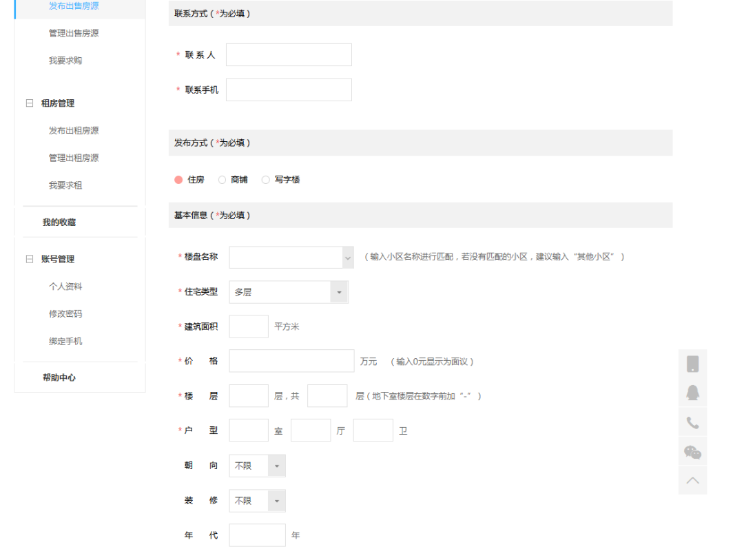
Task: Click the 平方米 unit label
Action: (x=287, y=326)
